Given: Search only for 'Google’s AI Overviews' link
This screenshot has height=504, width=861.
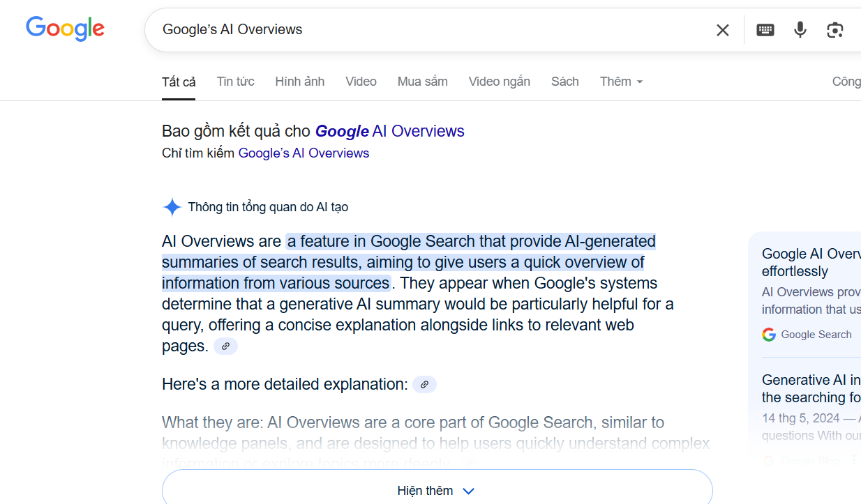Looking at the screenshot, I should point(304,153).
